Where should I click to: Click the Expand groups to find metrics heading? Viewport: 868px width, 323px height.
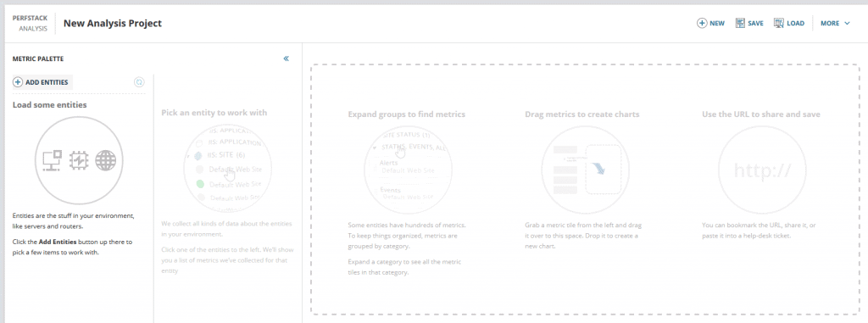pos(406,114)
